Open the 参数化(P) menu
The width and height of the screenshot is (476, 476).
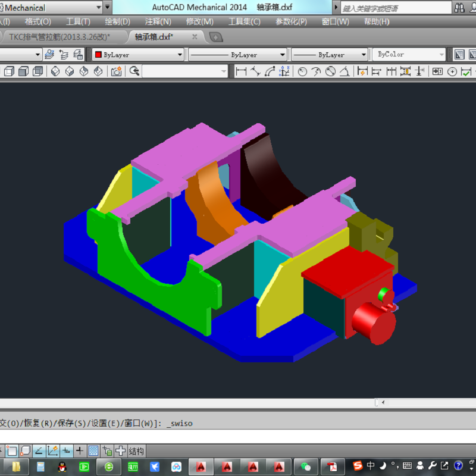pos(291,21)
